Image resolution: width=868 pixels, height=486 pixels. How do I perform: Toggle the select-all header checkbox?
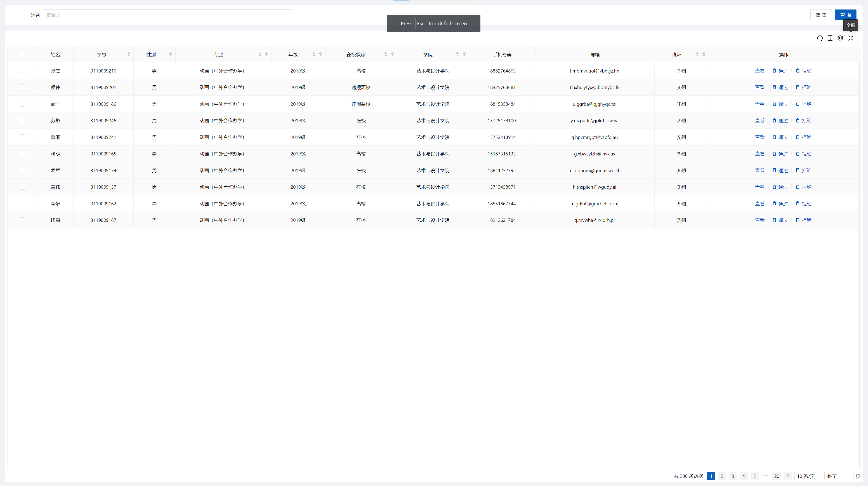(23, 54)
